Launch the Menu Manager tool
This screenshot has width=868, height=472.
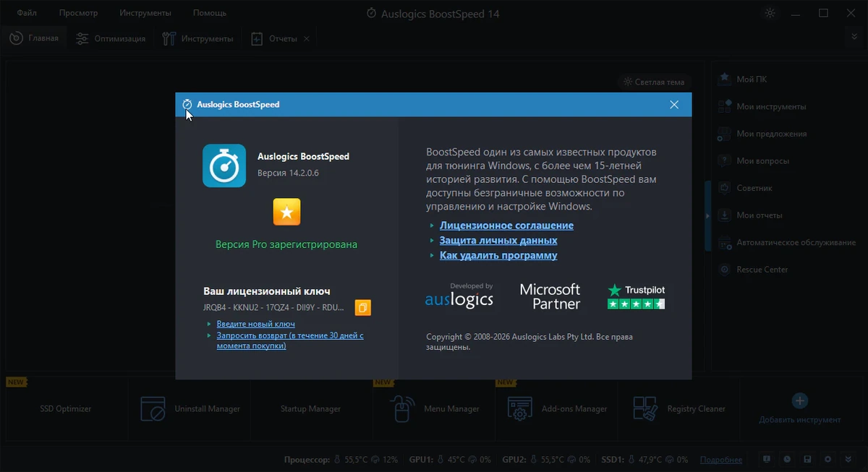pyautogui.click(x=435, y=408)
